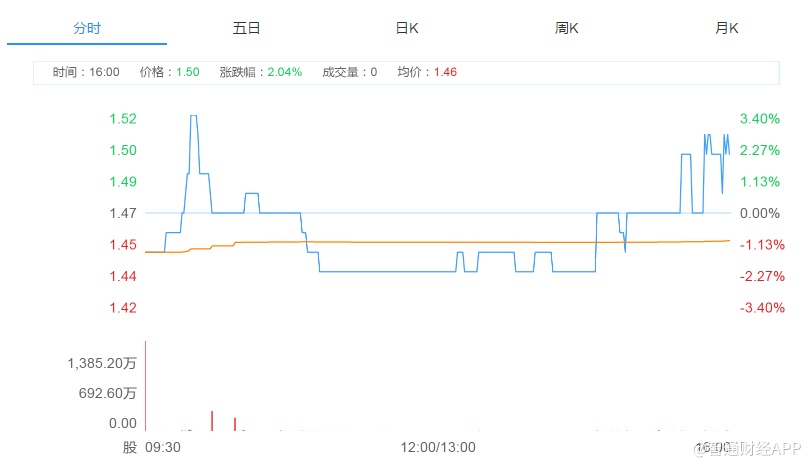Click the 涨跌幅 2.04% value
This screenshot has width=811, height=468.
pos(284,72)
